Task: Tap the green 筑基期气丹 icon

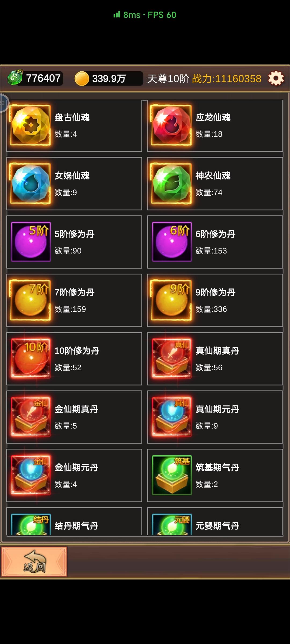Action: pos(172,475)
